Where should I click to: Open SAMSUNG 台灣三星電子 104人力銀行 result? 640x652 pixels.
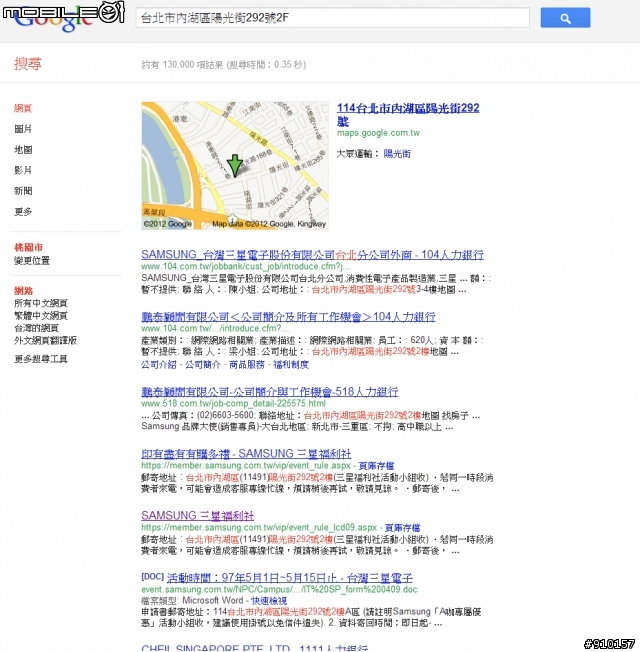point(312,254)
